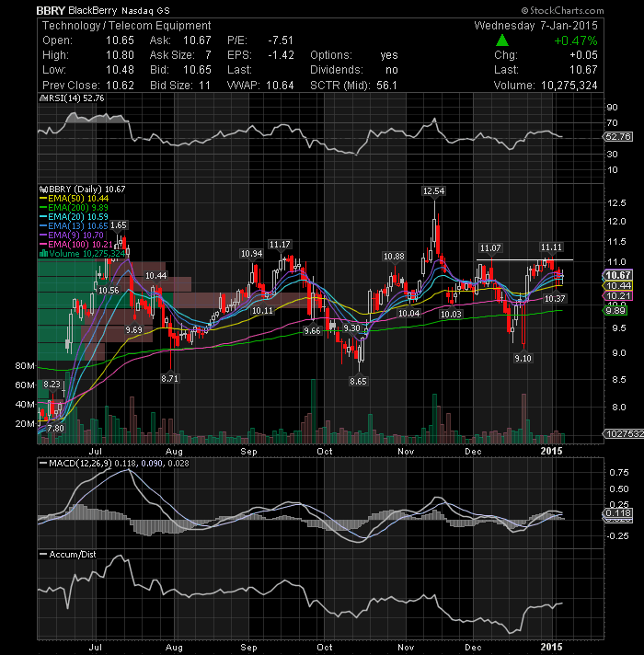Click the EMA(100) pink legend line
This screenshot has height=655, width=644.
pos(43,245)
